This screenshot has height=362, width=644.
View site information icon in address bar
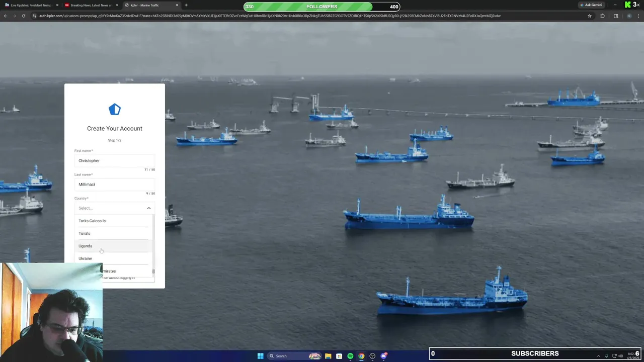click(35, 16)
